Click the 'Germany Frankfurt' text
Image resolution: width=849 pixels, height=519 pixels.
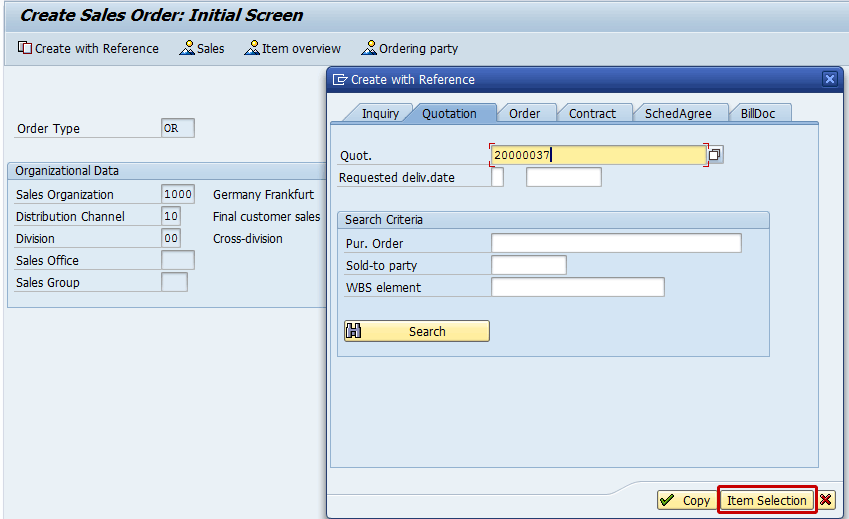click(264, 194)
